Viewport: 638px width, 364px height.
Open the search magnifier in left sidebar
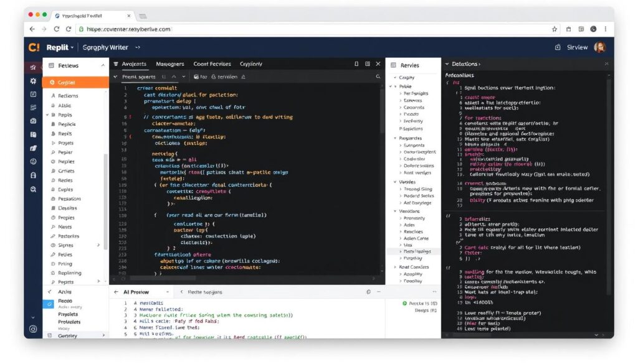point(34,189)
